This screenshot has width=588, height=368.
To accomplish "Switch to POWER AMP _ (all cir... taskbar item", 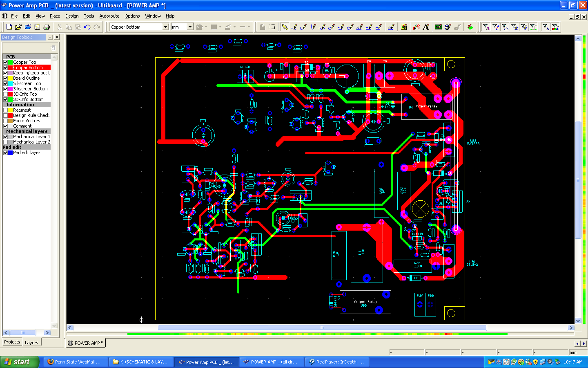I will (272, 362).
